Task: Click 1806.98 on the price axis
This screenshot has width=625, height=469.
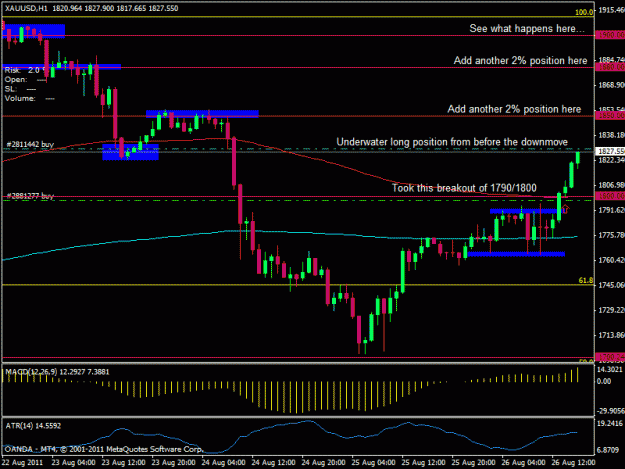Action: 611,185
